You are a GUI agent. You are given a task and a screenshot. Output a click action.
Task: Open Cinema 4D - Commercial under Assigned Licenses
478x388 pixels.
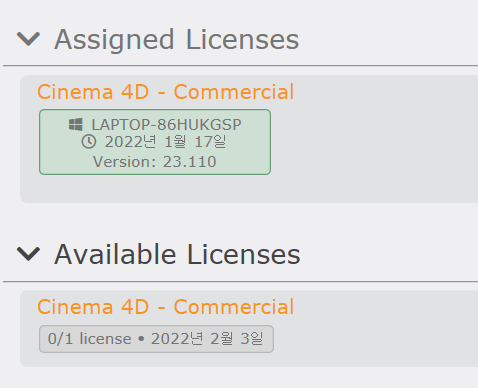(x=166, y=92)
